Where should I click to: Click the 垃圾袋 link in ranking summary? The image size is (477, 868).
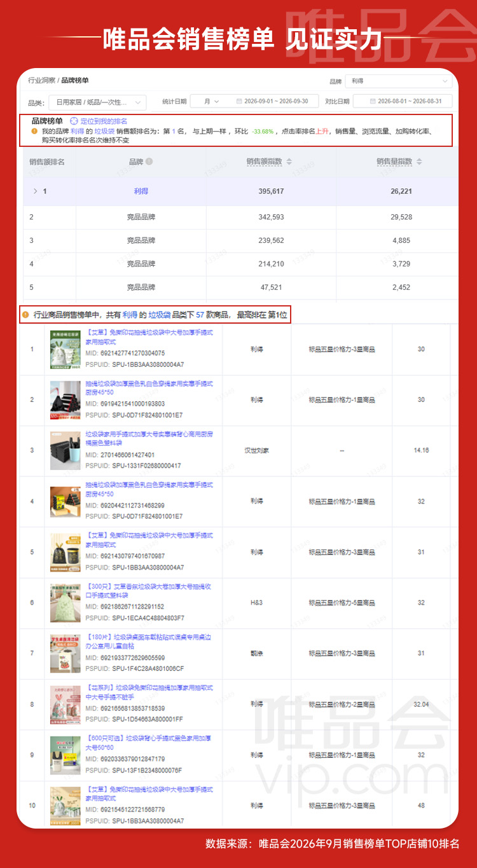(104, 131)
